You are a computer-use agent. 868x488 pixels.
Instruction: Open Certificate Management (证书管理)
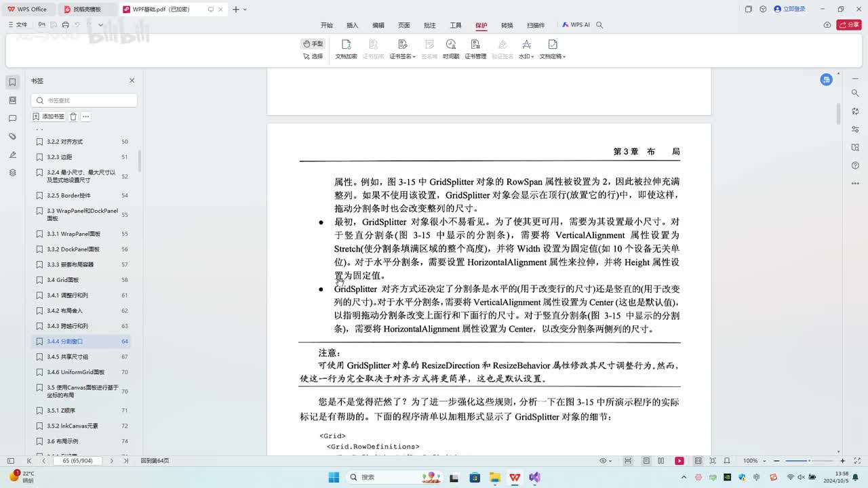tap(475, 49)
